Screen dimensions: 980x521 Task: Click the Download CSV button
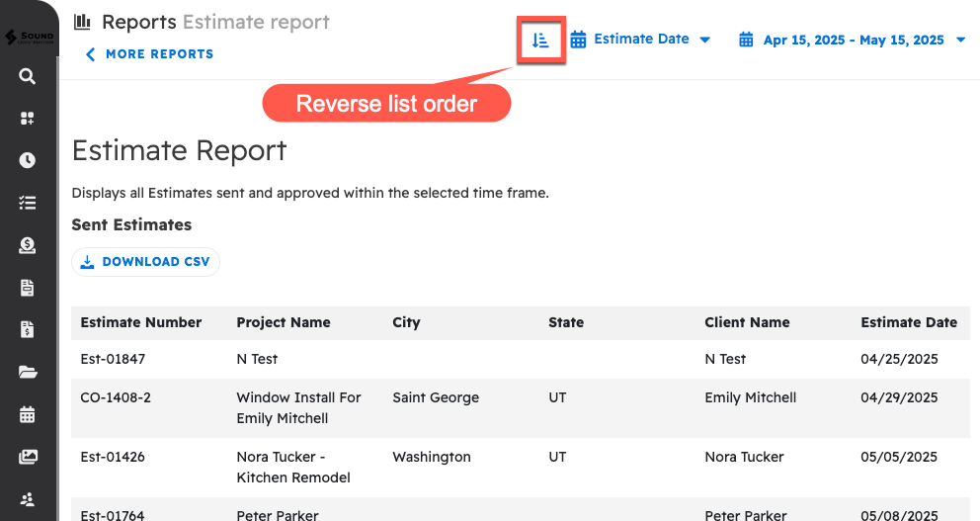pos(145,262)
